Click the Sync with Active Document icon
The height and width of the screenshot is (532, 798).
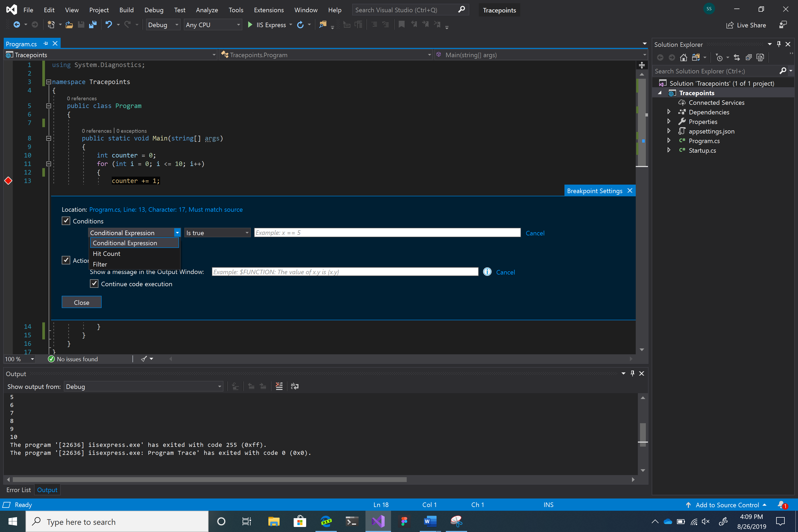click(737, 57)
